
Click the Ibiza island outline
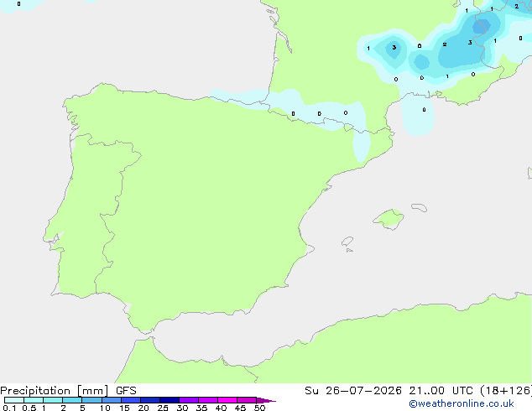point(347,242)
